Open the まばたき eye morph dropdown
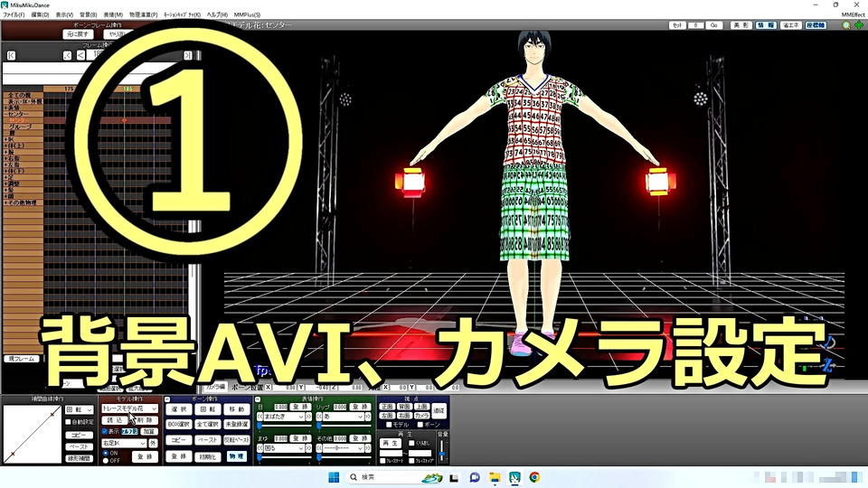 (x=284, y=417)
